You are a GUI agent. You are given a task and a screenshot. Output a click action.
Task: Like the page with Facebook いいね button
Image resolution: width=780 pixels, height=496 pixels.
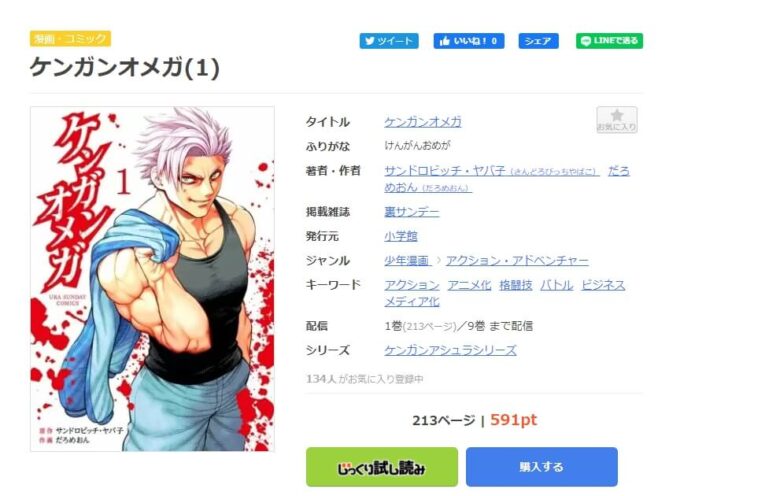pyautogui.click(x=469, y=41)
